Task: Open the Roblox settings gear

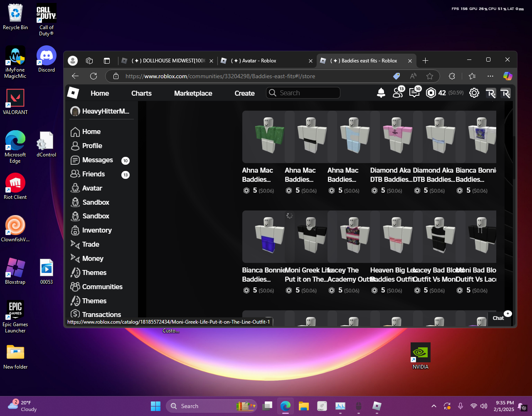Action: click(x=474, y=93)
